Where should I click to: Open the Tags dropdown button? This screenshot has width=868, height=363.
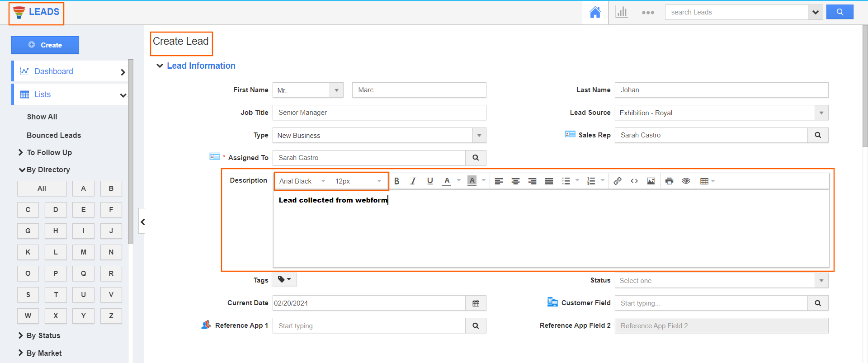[284, 279]
